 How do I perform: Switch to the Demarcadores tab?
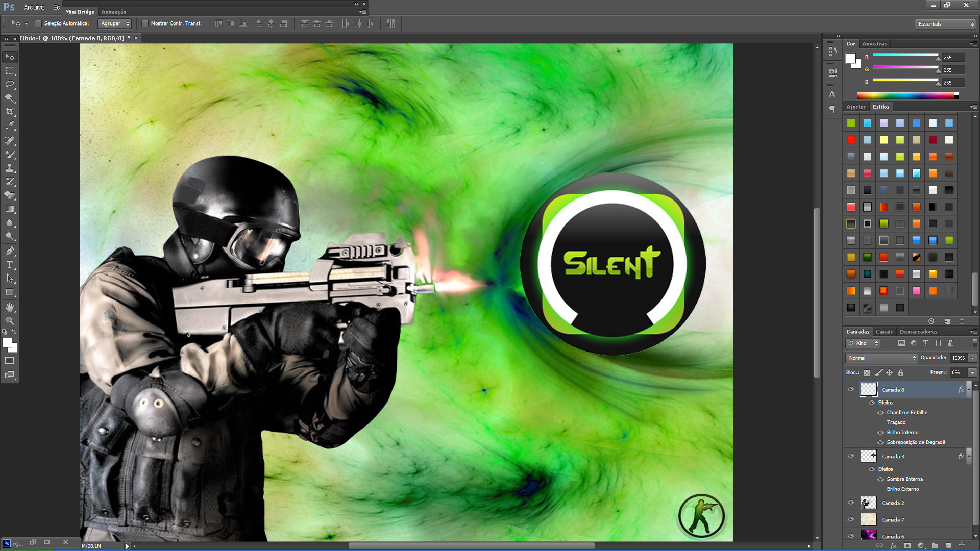(x=918, y=332)
